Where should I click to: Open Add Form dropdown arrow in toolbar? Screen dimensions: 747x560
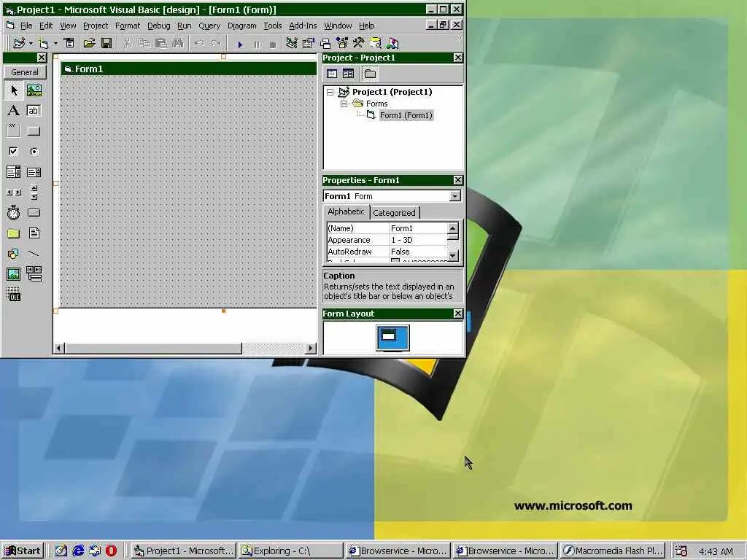(x=55, y=43)
